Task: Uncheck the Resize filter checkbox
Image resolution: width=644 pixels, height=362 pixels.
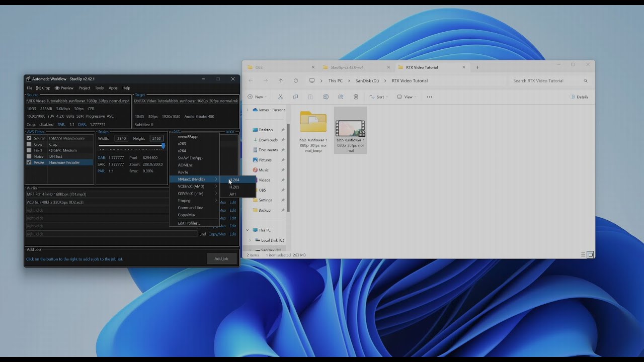Action: (x=29, y=162)
